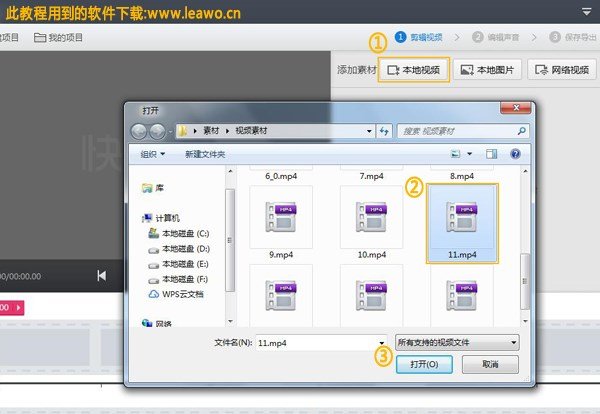The width and height of the screenshot is (600, 414).
Task: Open the 我的项目 folder
Action: 59,37
